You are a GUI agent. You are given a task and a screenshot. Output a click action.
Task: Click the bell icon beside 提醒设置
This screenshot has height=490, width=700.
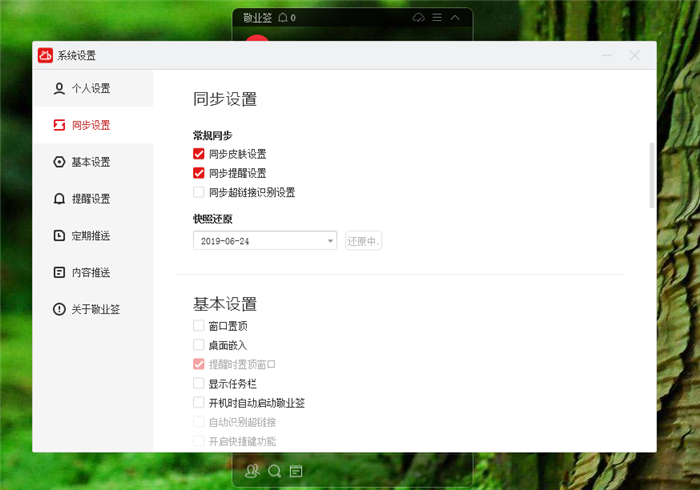point(59,199)
